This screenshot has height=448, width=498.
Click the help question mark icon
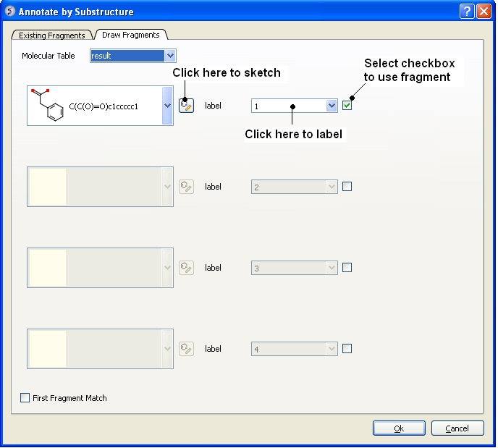[467, 12]
